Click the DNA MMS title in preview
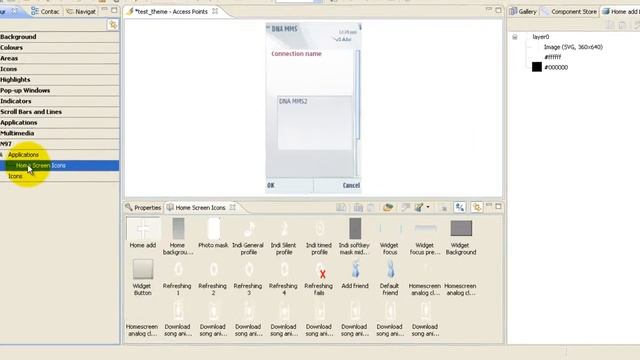 coord(284,29)
